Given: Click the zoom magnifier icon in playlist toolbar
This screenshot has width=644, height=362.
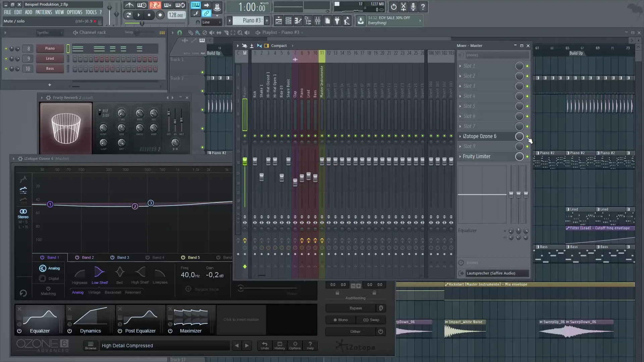Looking at the screenshot, I should tap(240, 33).
